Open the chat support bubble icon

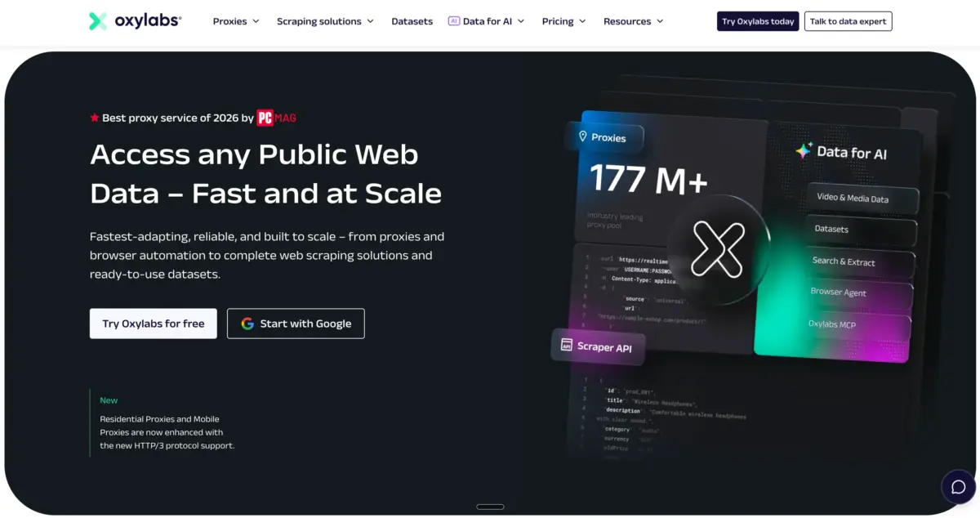click(958, 487)
